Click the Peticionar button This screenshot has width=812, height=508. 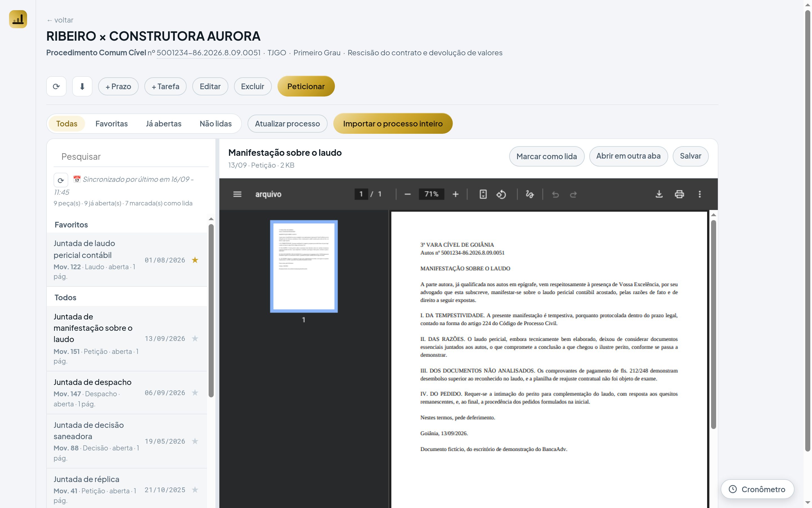(x=306, y=86)
